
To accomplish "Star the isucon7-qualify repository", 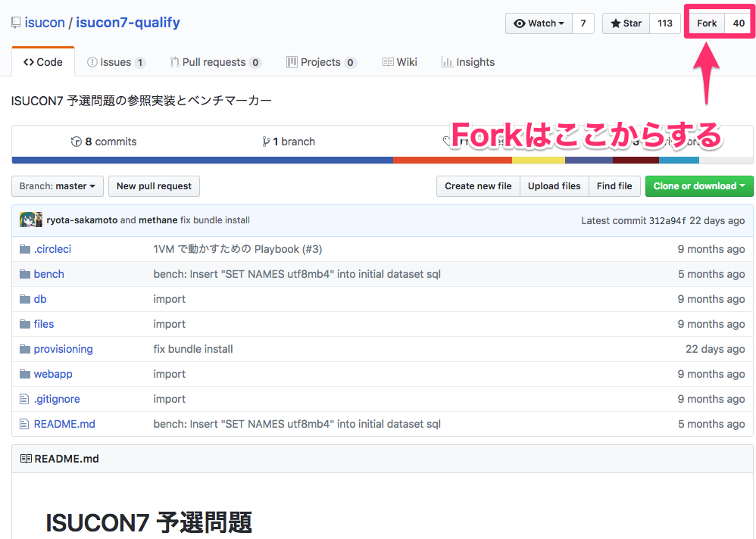I will [626, 23].
